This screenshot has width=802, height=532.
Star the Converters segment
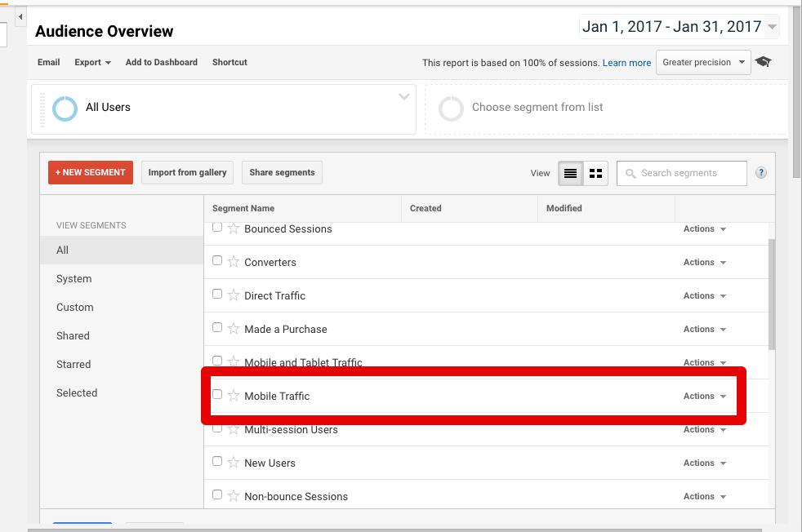pos(234,262)
